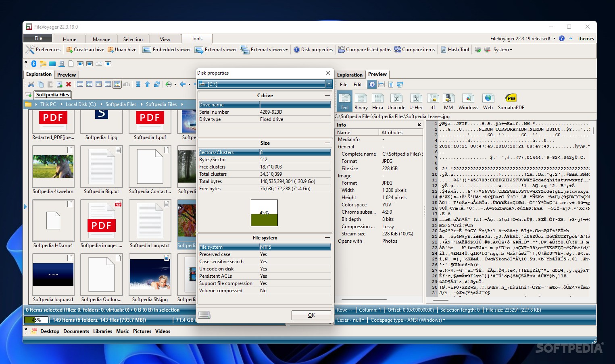The image size is (615, 364).
Task: Add a new exploration tab with plus icon
Action: 29,95
